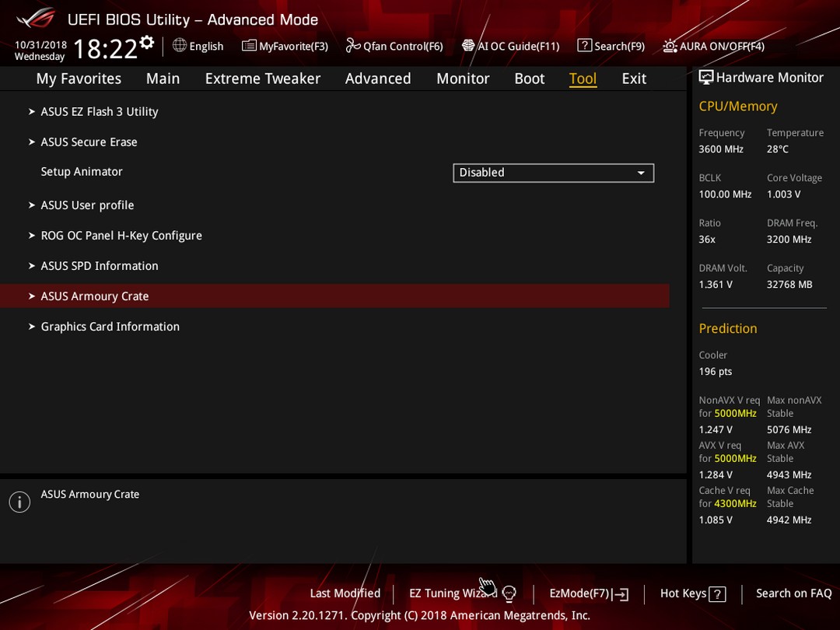Image resolution: width=840 pixels, height=630 pixels.
Task: Expand the ASUS User profile arrow
Action: 32,205
